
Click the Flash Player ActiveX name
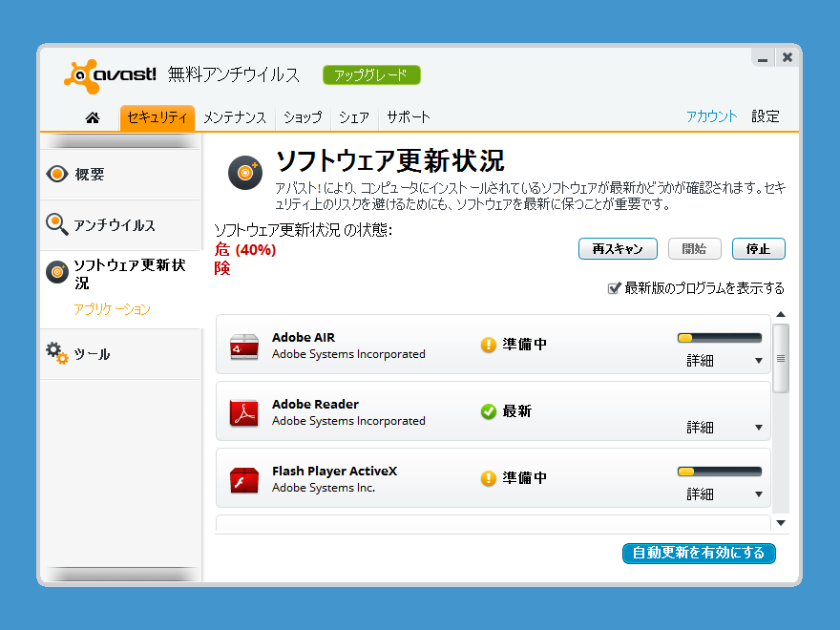(x=334, y=471)
